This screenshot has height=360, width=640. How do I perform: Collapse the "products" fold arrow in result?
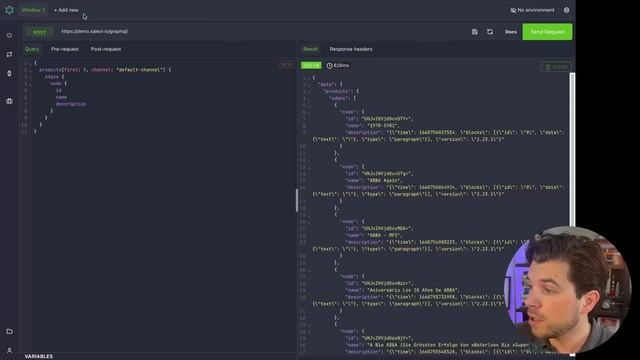[x=309, y=92]
